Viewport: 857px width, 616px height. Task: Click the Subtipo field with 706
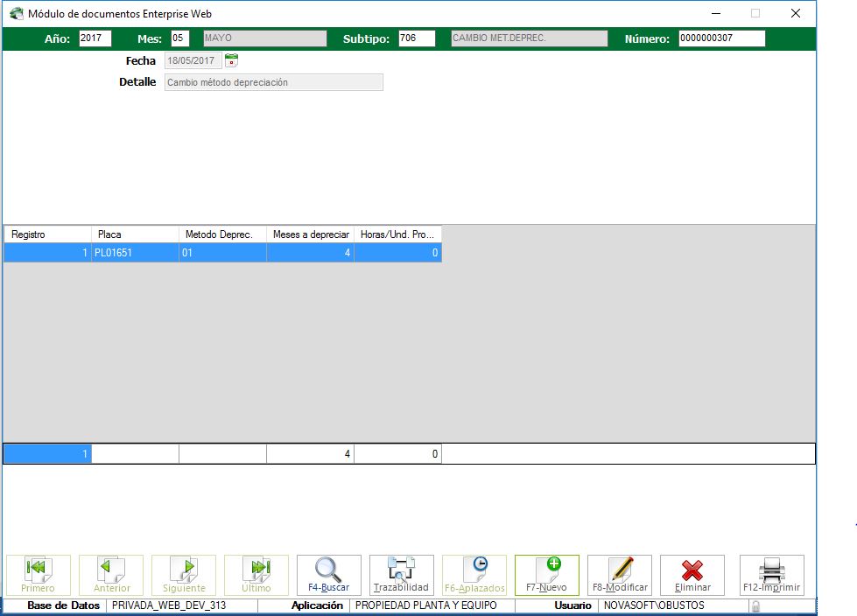tap(417, 38)
